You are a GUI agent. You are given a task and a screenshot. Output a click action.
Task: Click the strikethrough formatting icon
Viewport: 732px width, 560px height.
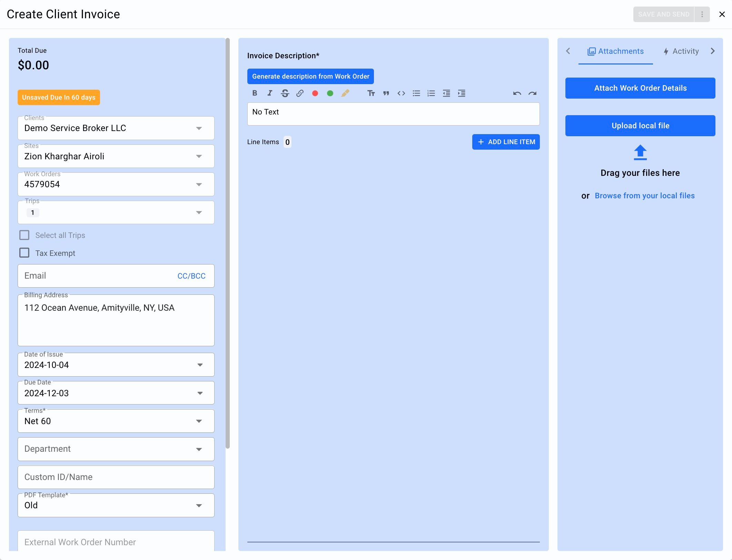tap(285, 93)
